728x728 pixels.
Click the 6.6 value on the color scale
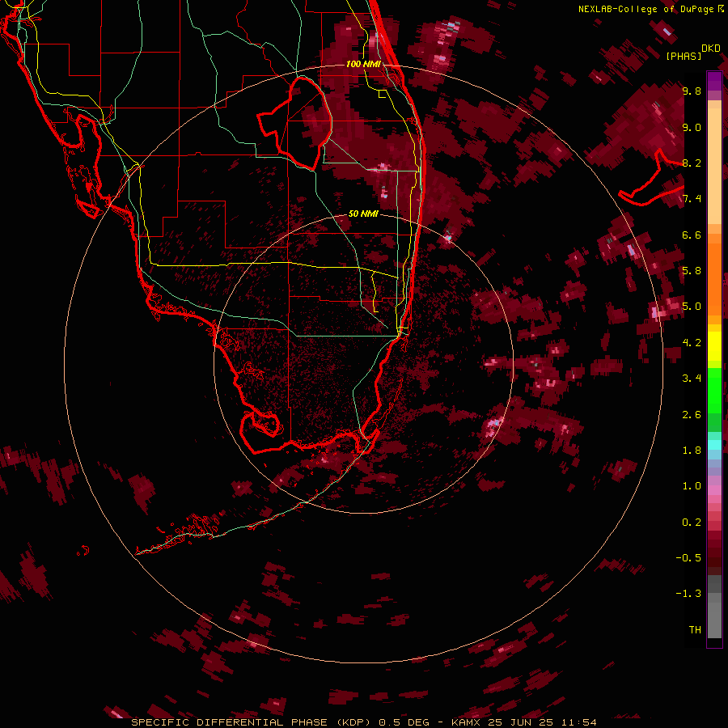coord(692,235)
